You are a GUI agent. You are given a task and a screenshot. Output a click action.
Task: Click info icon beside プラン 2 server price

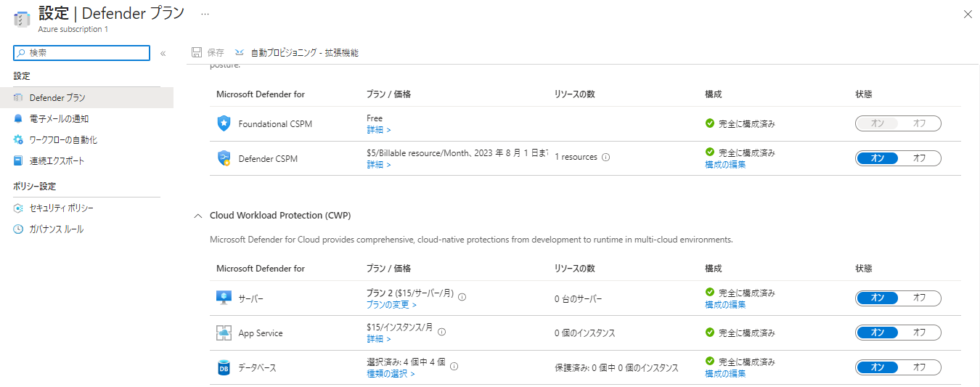(x=462, y=296)
